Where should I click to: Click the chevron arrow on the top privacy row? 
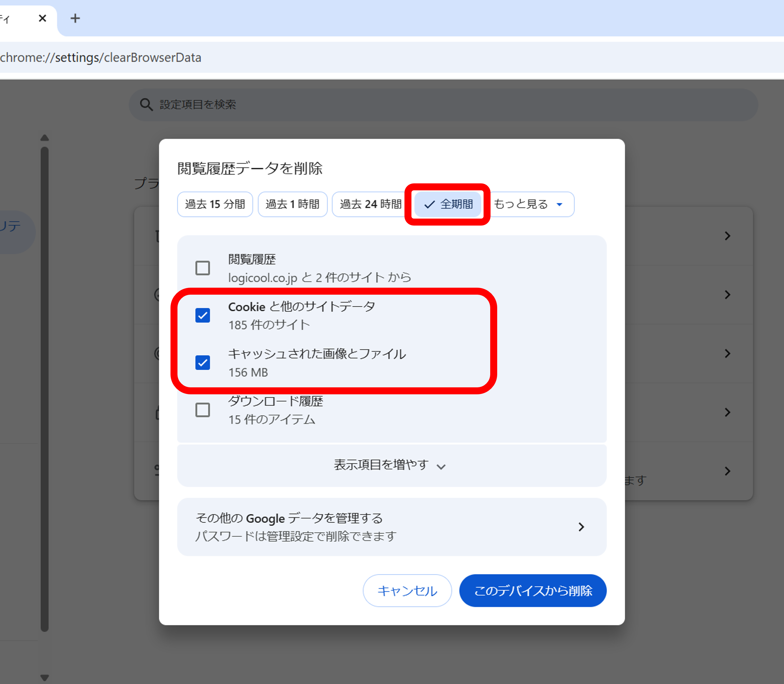728,236
